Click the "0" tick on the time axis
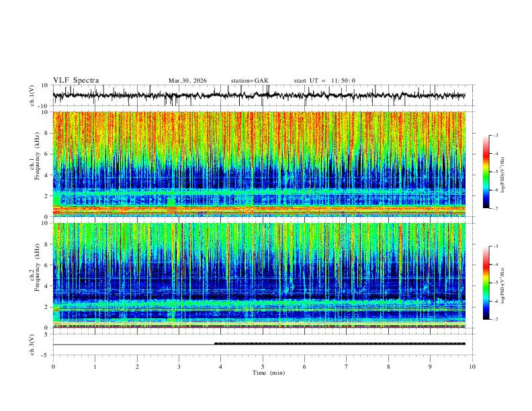This screenshot has width=532, height=411. click(x=53, y=367)
